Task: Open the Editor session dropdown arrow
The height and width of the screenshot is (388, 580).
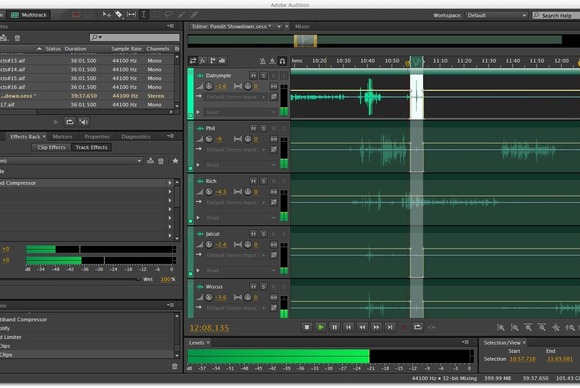Action: (279, 26)
